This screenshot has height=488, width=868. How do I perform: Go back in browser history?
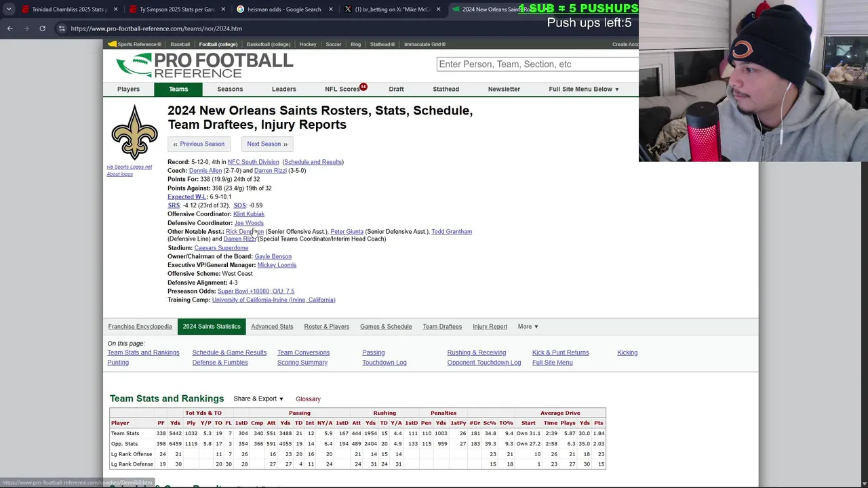[x=9, y=28]
